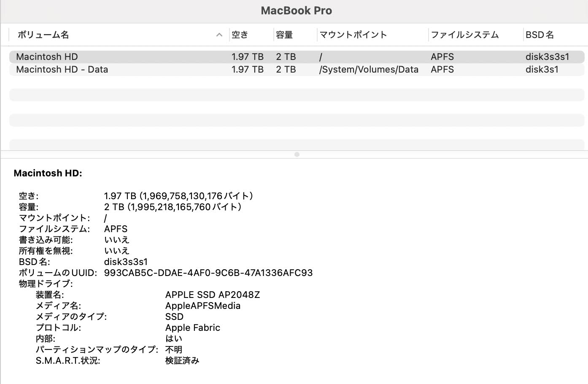Click the ファイルシステム column header
The image size is (588, 384).
(x=464, y=35)
